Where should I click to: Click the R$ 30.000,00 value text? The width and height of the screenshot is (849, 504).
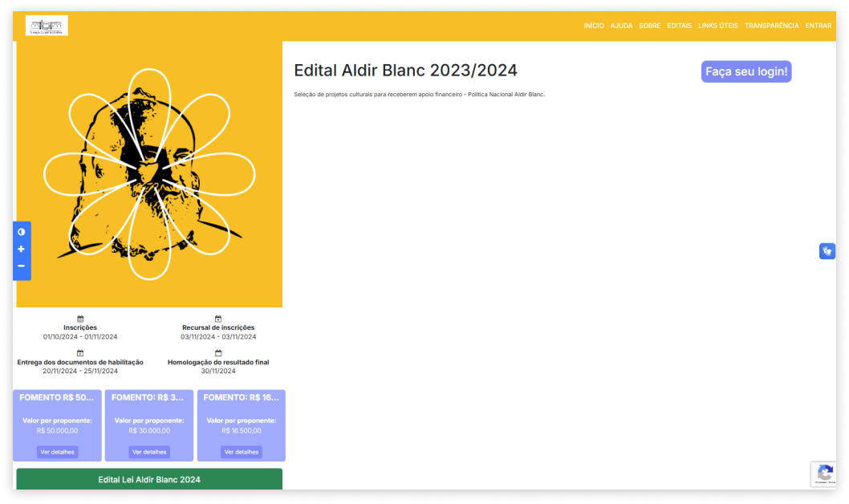(x=149, y=431)
